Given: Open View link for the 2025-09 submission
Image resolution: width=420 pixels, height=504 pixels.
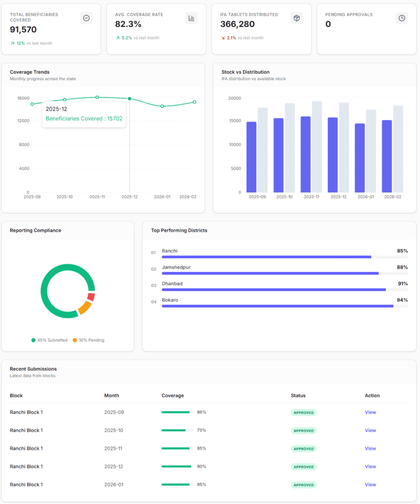Looking at the screenshot, I should tap(370, 412).
